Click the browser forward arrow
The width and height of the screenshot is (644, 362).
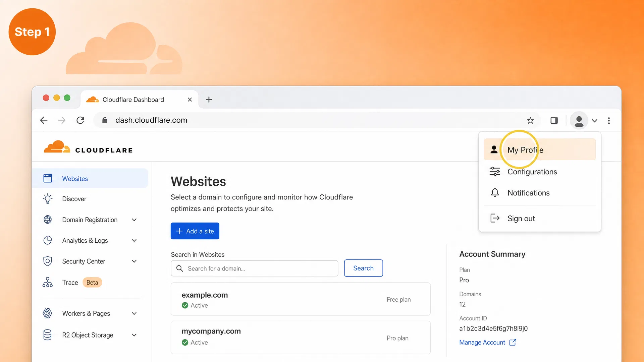pyautogui.click(x=62, y=120)
